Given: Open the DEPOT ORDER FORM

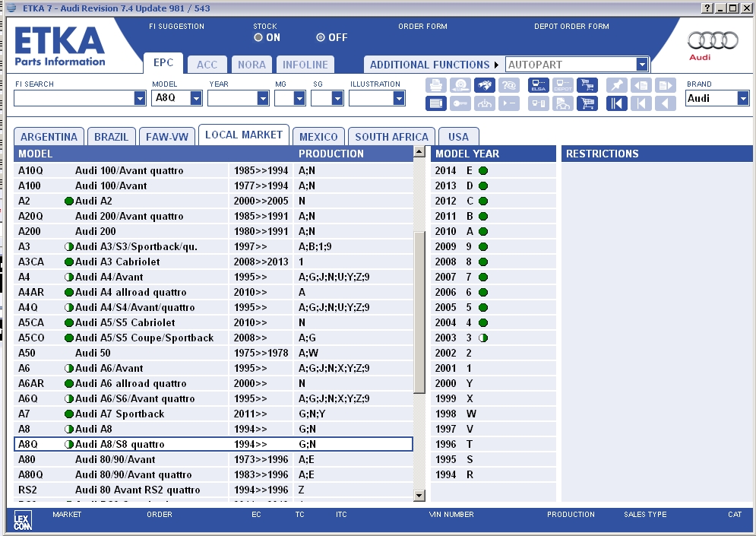Looking at the screenshot, I should [571, 26].
